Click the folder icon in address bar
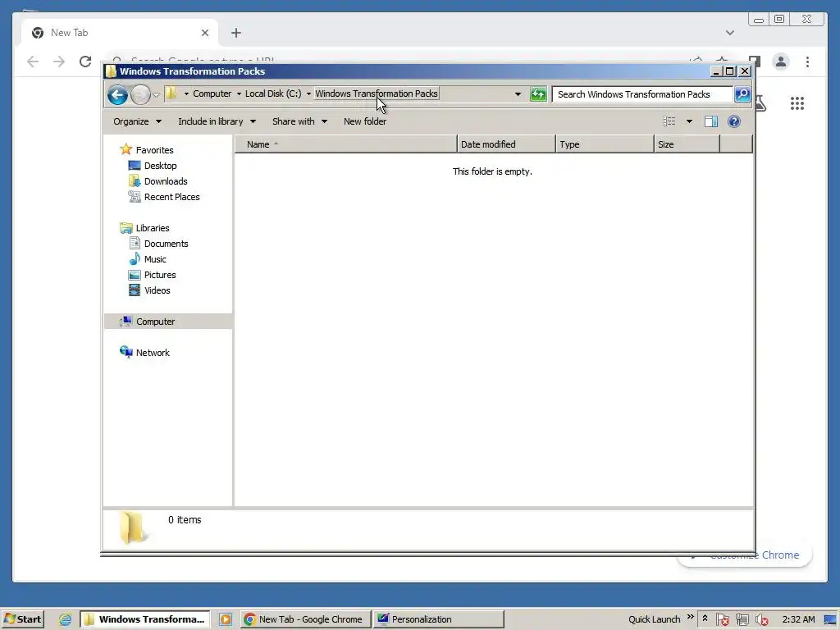 point(171,94)
